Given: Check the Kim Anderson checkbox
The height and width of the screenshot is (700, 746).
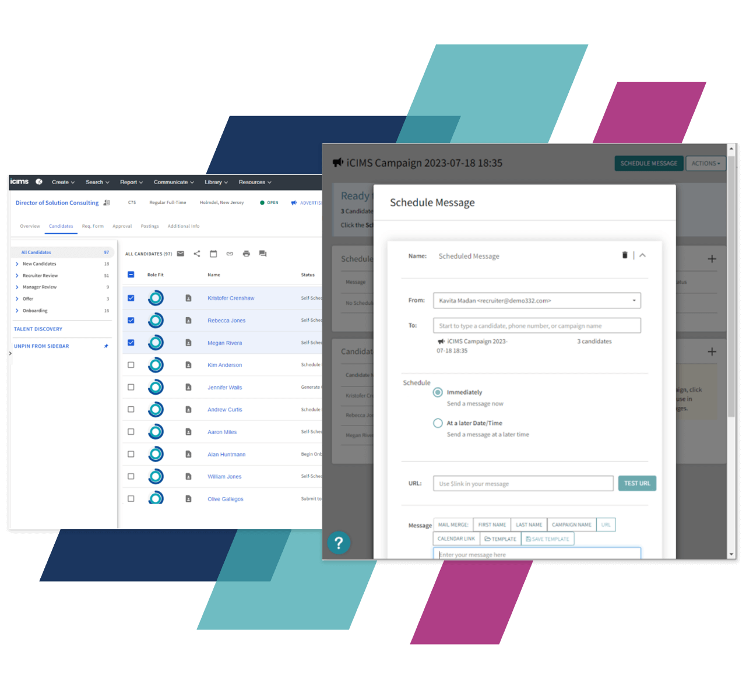Looking at the screenshot, I should tap(131, 365).
